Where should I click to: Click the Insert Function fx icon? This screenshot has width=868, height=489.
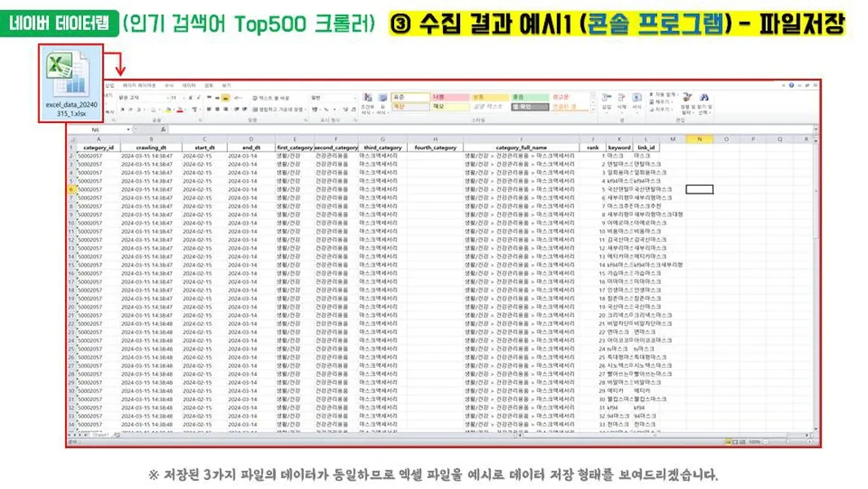point(164,129)
